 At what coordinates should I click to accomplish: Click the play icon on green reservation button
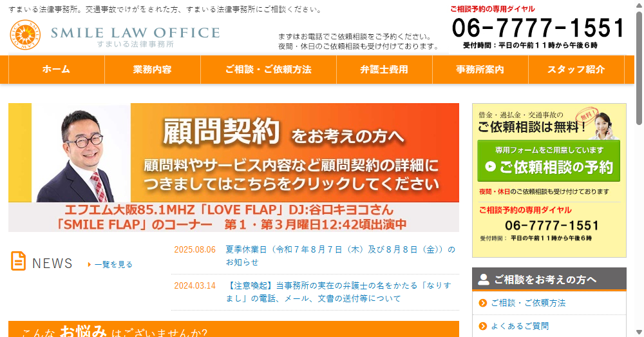tap(491, 167)
